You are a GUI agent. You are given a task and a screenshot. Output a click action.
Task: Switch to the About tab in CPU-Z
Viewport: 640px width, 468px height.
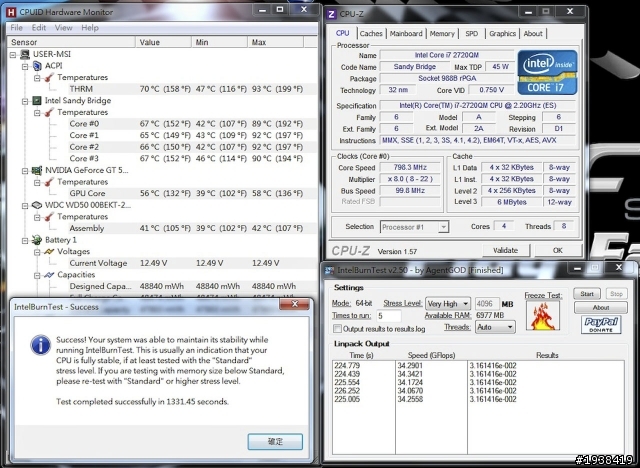(x=533, y=33)
